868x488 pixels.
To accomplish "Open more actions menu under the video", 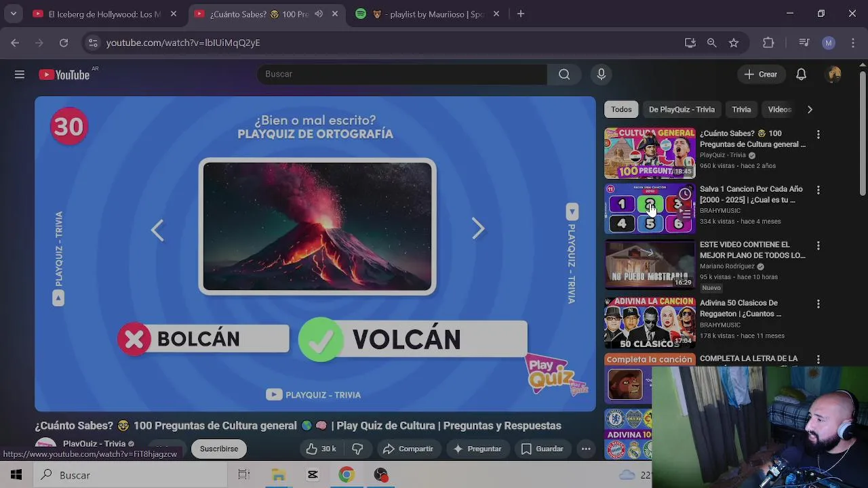I will click(586, 449).
